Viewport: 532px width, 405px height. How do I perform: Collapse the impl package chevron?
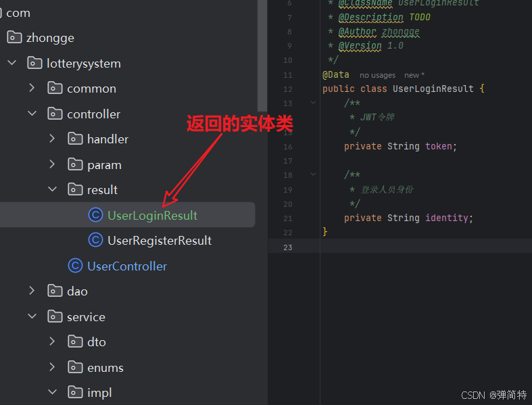52,391
